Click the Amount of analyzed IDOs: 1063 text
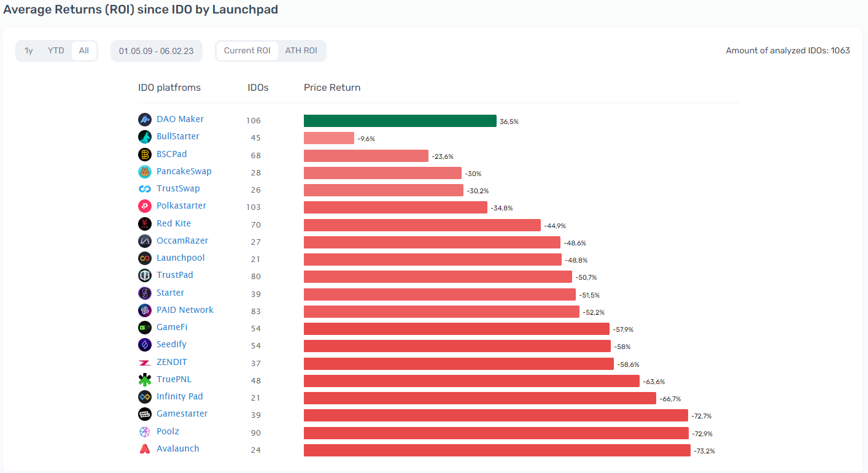The image size is (868, 473). pyautogui.click(x=788, y=50)
